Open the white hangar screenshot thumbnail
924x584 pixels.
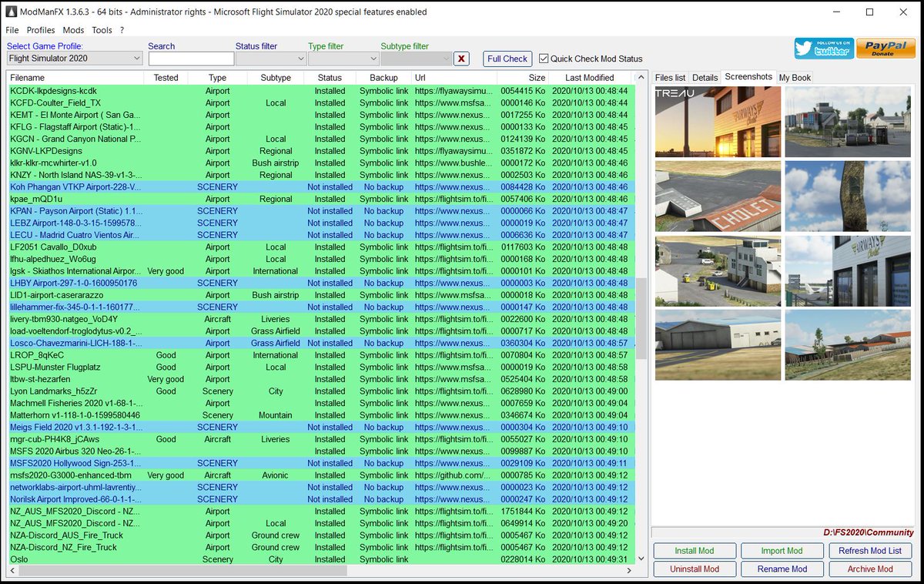pos(718,345)
